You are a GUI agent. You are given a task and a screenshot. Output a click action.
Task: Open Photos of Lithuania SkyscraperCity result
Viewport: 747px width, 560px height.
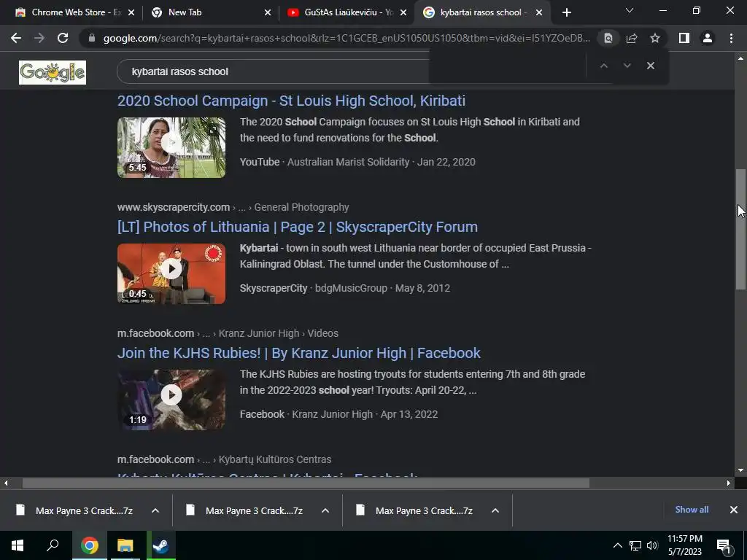coord(298,227)
